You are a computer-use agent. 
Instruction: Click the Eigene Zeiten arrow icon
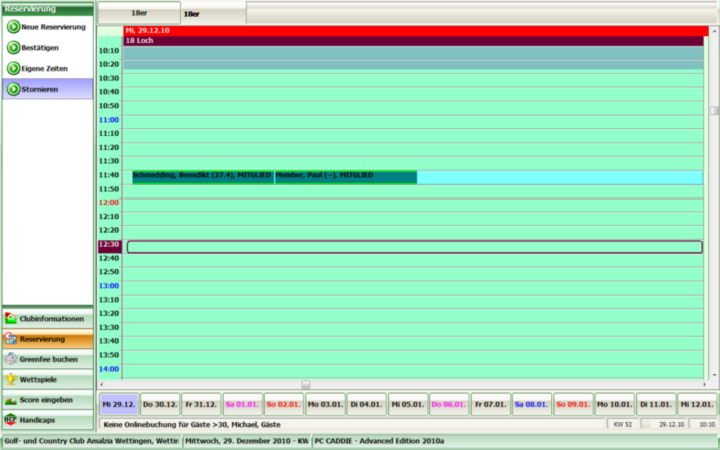point(13,68)
